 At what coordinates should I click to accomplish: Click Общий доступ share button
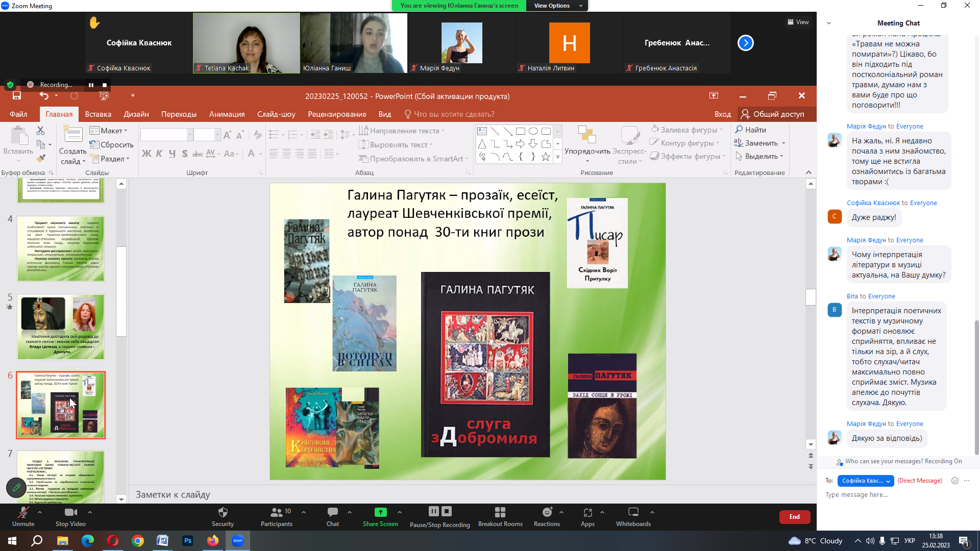point(773,114)
